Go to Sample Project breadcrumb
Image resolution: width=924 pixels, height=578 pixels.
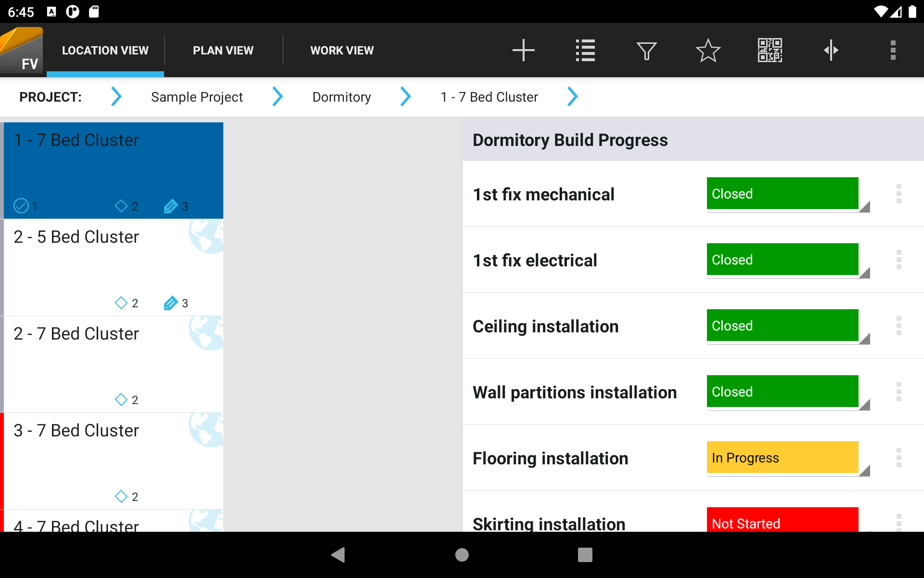pos(197,97)
